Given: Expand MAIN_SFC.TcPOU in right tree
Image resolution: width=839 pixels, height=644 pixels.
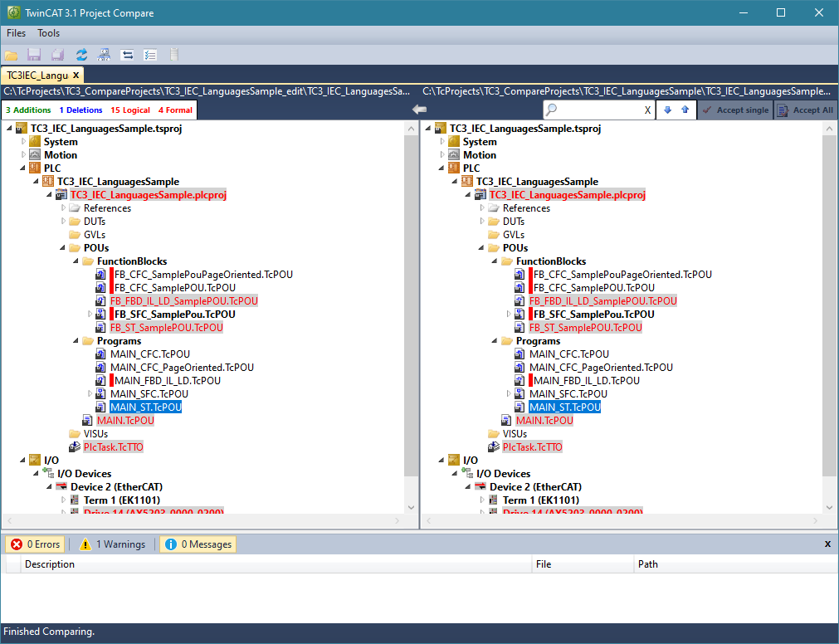Looking at the screenshot, I should pos(509,393).
